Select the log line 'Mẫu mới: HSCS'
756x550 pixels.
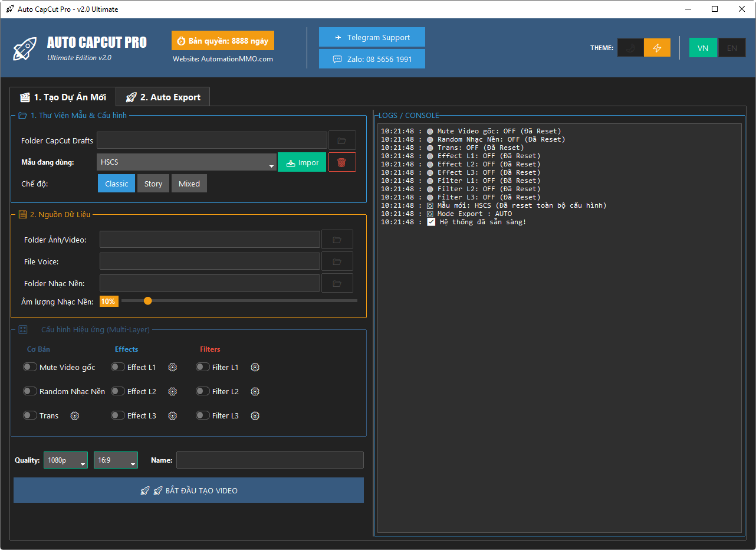pyautogui.click(x=494, y=205)
